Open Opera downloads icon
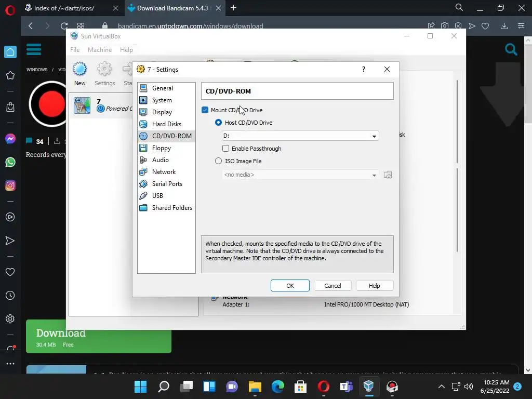The image size is (532, 399). click(x=504, y=26)
